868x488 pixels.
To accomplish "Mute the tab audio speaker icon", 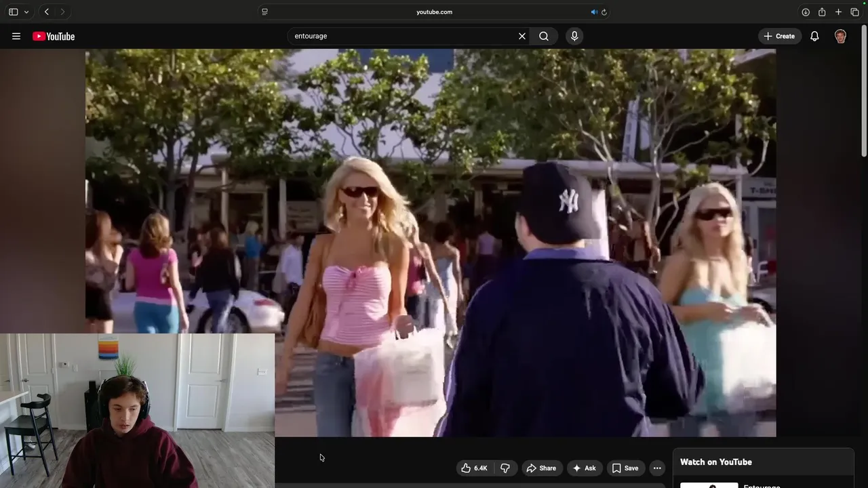I will 593,12.
